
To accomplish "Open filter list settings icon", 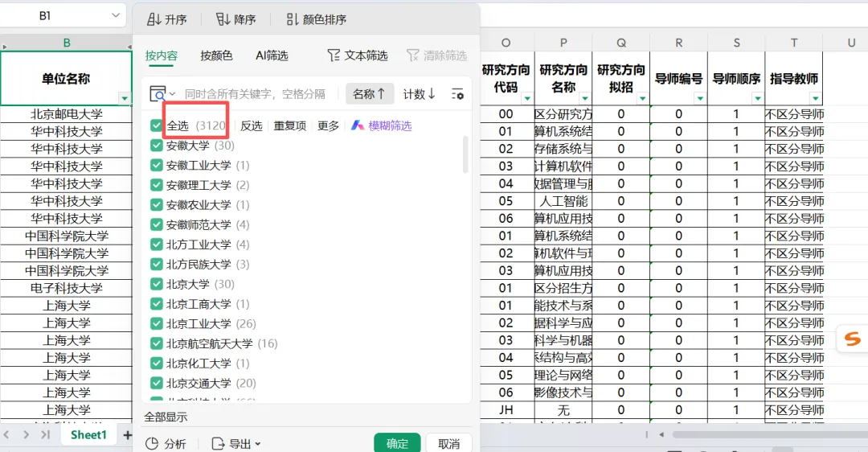I will pyautogui.click(x=457, y=94).
